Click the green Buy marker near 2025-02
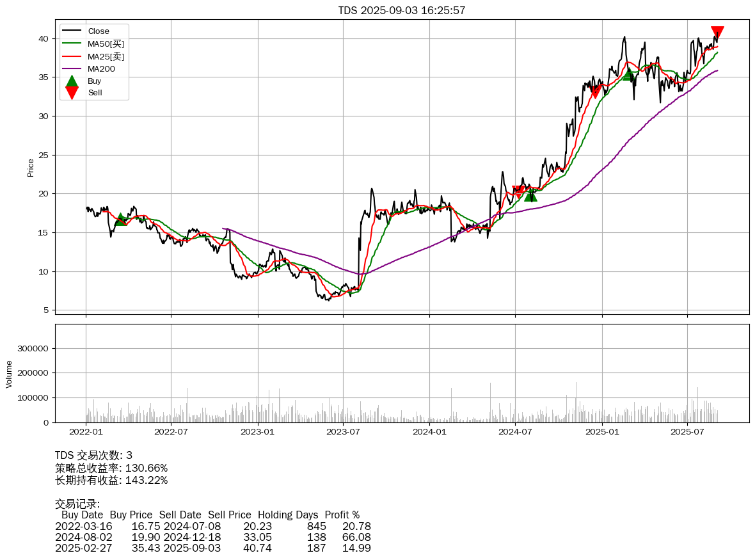 pyautogui.click(x=628, y=75)
